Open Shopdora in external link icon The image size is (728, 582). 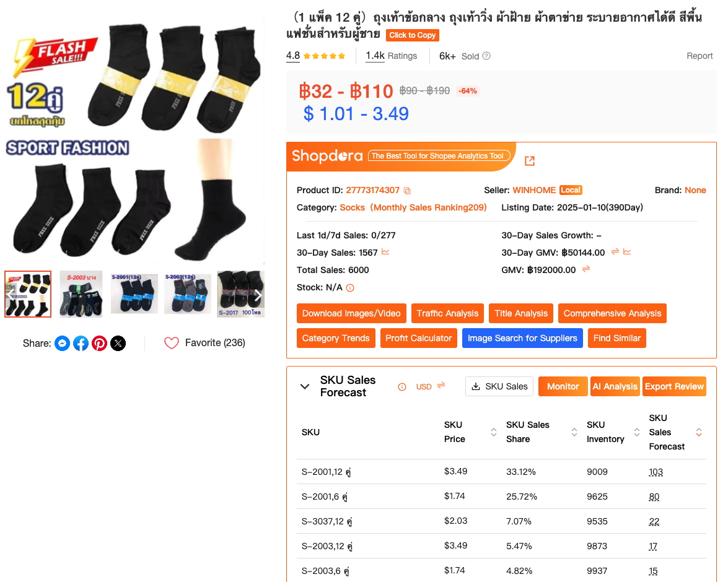click(x=530, y=161)
